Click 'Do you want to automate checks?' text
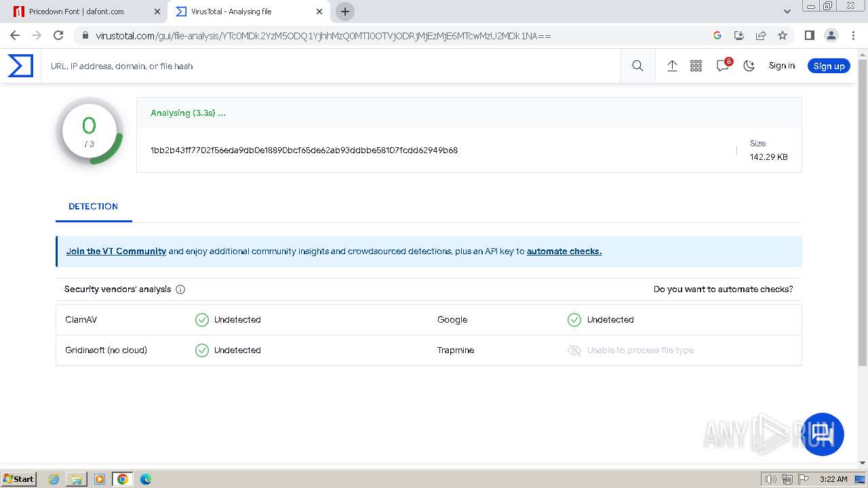This screenshot has width=868, height=488. click(x=723, y=289)
